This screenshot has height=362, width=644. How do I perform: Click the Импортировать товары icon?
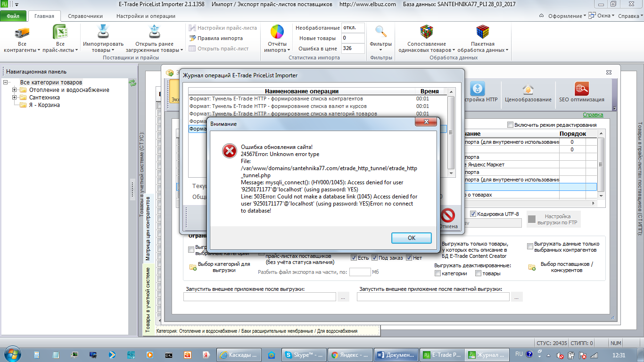pyautogui.click(x=103, y=33)
